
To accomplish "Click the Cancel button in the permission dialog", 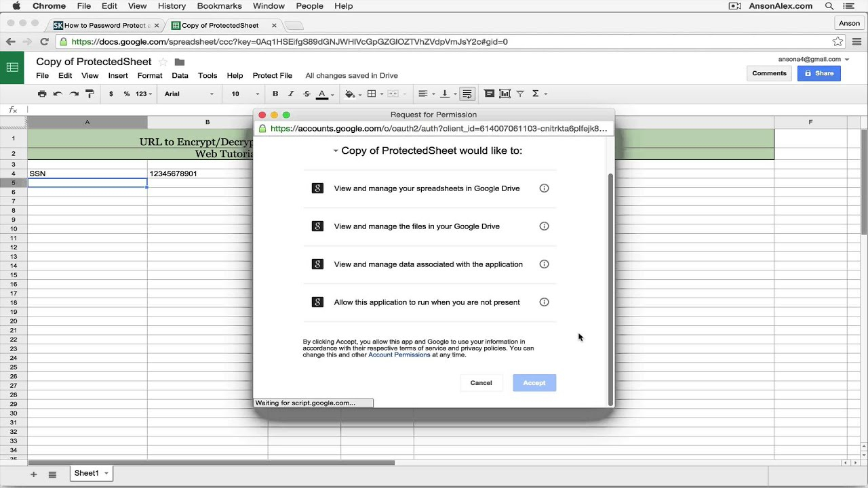I will [481, 382].
